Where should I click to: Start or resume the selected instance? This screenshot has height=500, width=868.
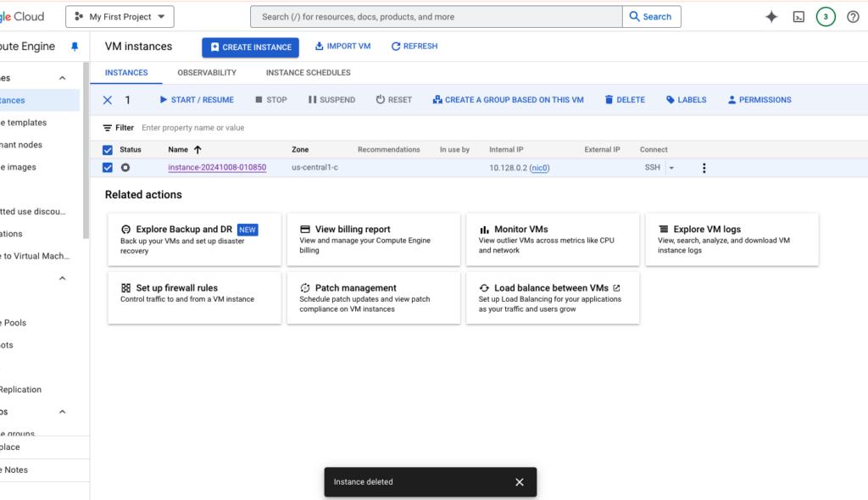point(197,100)
